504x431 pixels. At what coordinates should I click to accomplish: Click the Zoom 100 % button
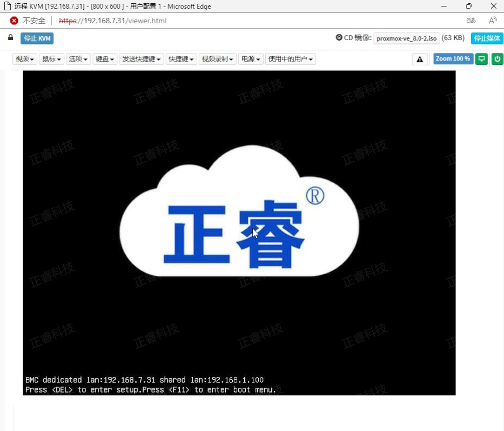(x=453, y=59)
